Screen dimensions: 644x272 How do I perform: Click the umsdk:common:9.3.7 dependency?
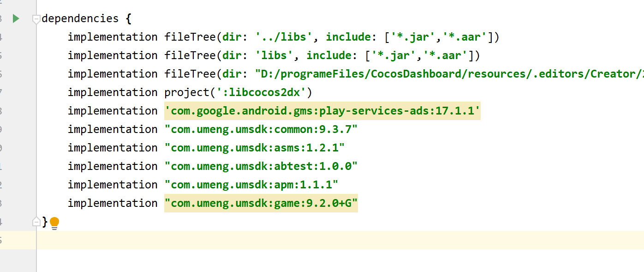point(261,129)
